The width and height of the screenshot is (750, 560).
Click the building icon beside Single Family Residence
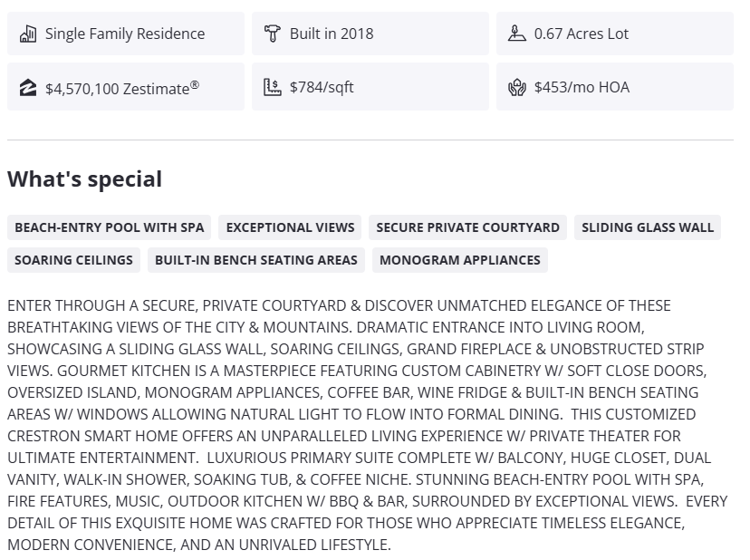[28, 34]
